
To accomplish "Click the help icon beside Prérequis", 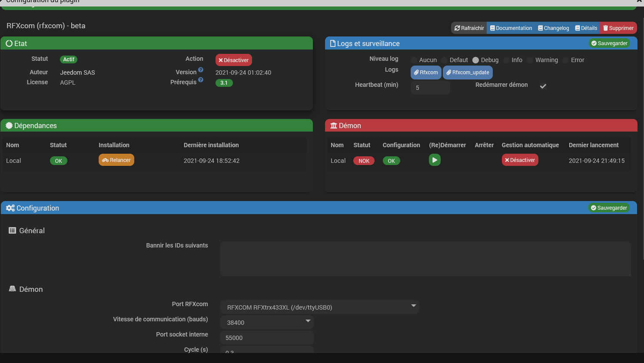I will [201, 79].
